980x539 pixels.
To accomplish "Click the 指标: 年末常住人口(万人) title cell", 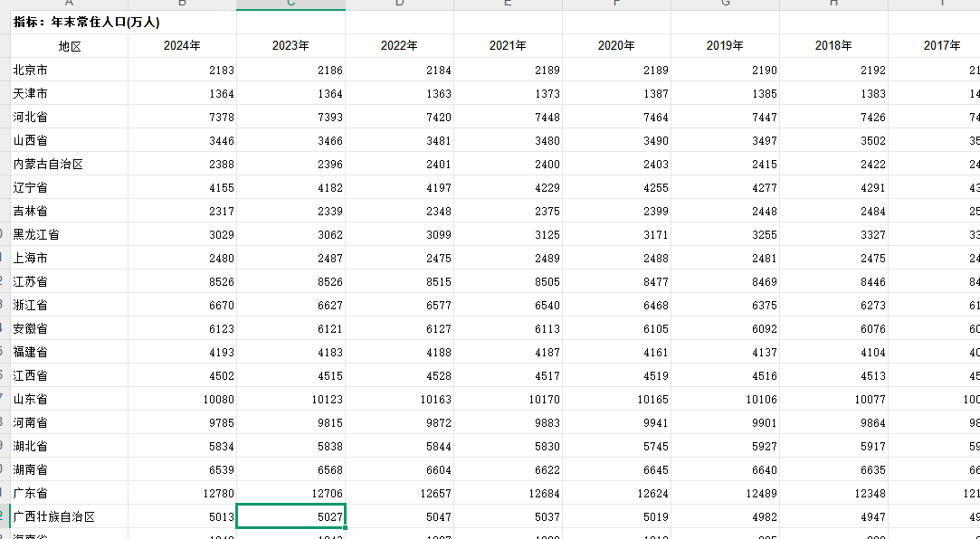I will point(87,23).
